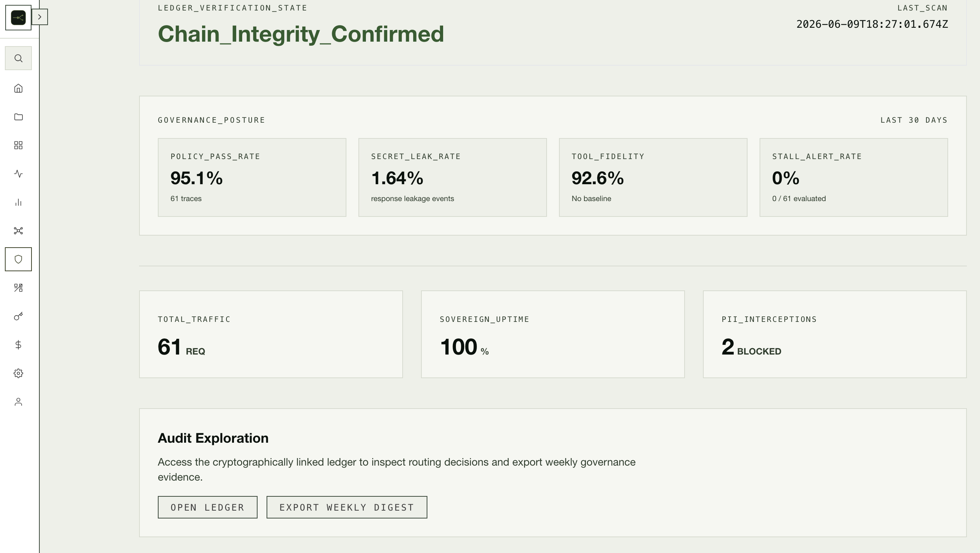Viewport: 980px width, 553px height.
Task: Click the LAST 30 DAYS label
Action: 914,120
